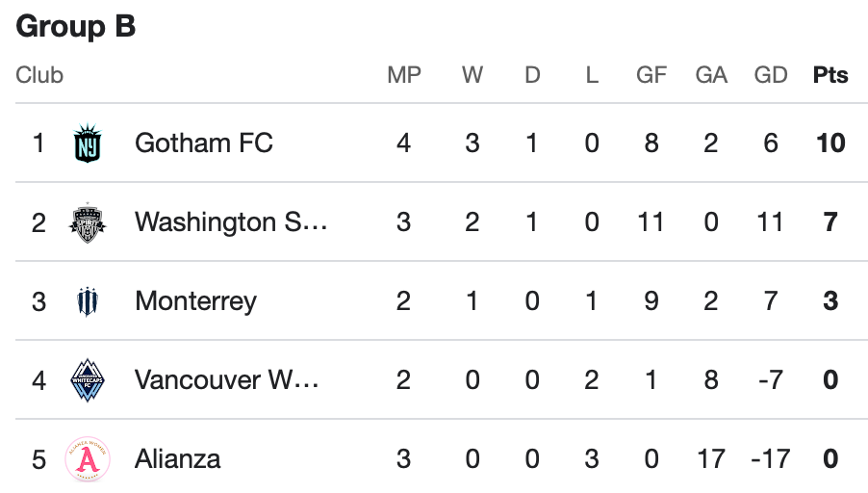The width and height of the screenshot is (868, 493).
Task: Click Washington's 11 goals for value
Action: (x=651, y=222)
